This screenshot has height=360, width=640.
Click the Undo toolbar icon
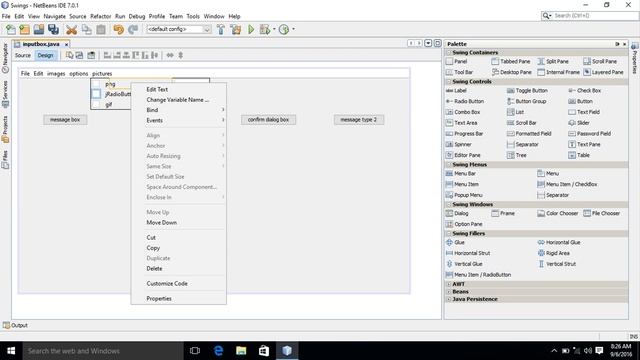pos(118,29)
